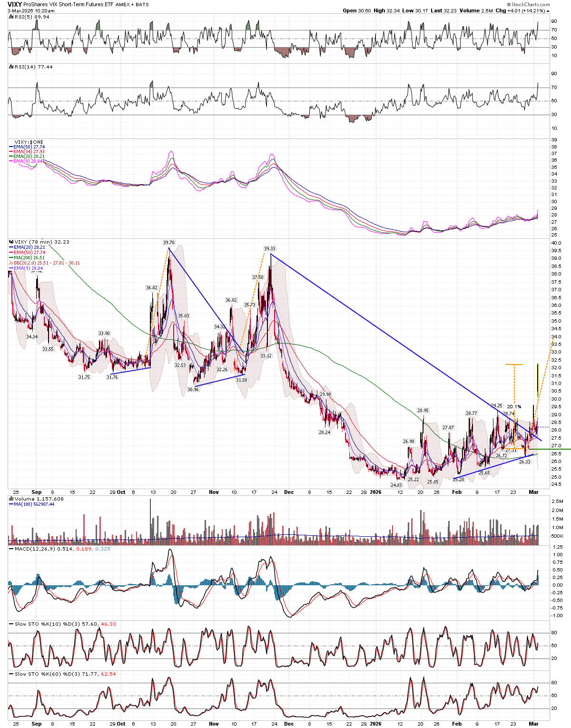Click the 20.1% measurement annotation
This screenshot has width=571, height=728.
click(514, 407)
